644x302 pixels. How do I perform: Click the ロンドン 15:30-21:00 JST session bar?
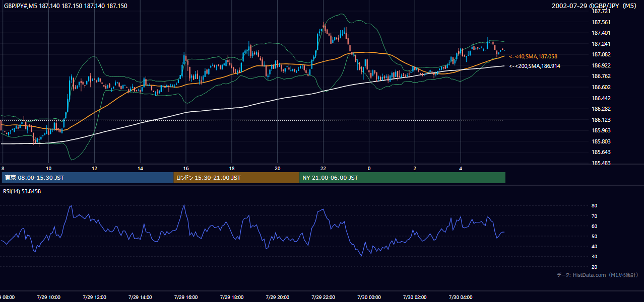point(236,178)
